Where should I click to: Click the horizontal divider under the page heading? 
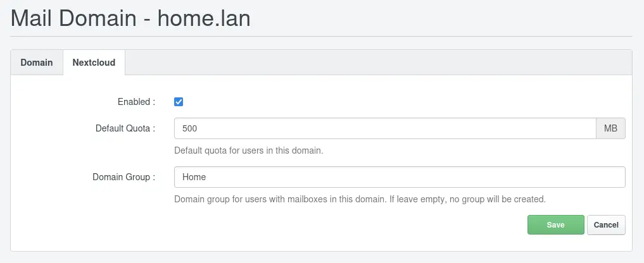tap(321, 37)
